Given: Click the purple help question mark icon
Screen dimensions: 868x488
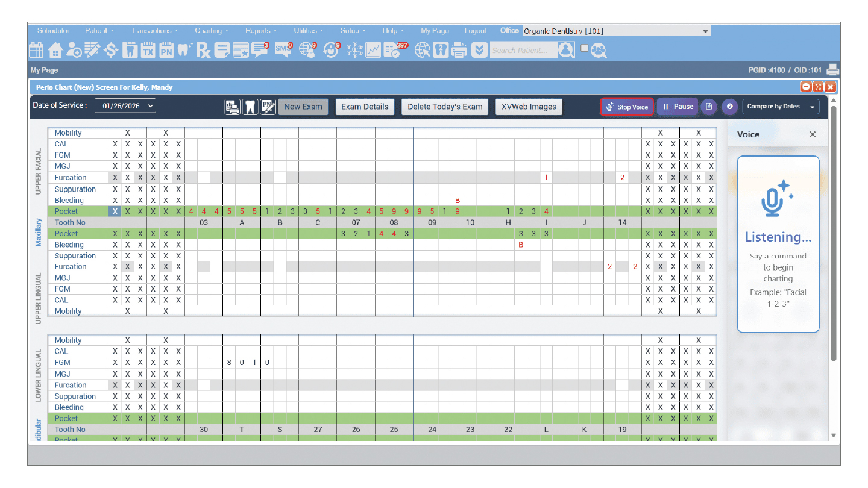Looking at the screenshot, I should (730, 107).
